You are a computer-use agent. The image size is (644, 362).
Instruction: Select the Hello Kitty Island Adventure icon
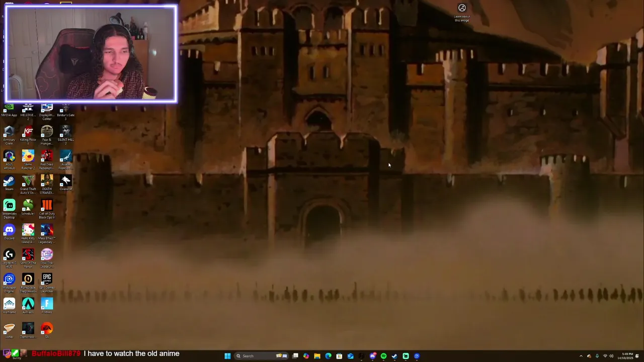pos(28,233)
